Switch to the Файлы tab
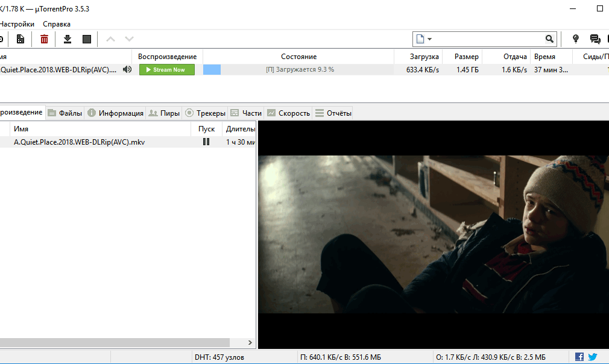Screen dimensions: 609x364 tap(65, 113)
